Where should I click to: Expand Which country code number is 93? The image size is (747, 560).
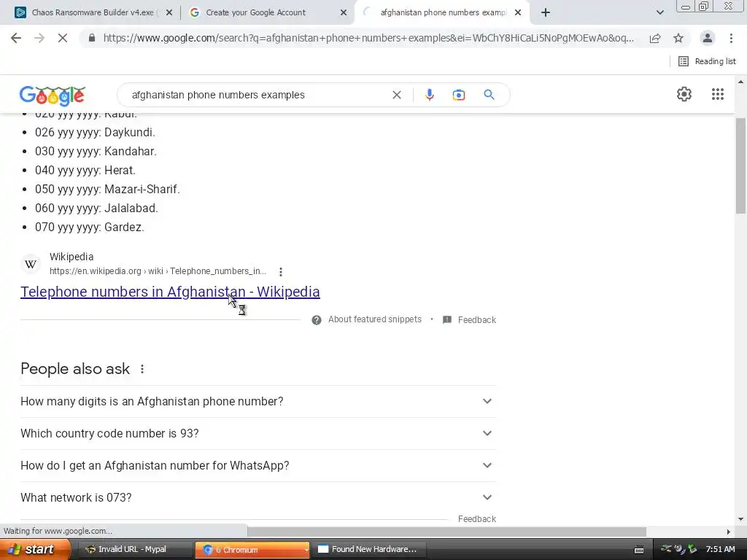258,433
